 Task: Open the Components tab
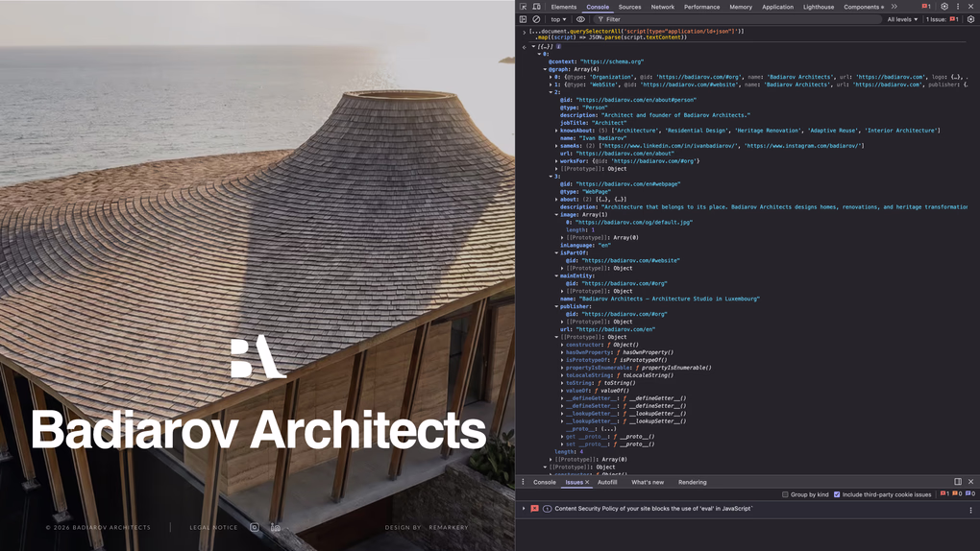click(x=863, y=7)
